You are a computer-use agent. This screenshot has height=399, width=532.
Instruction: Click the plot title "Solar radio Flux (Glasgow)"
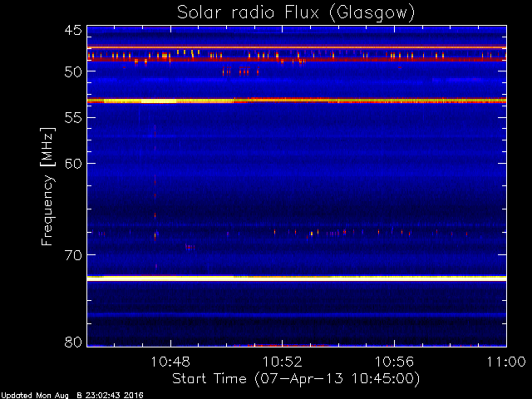(296, 13)
